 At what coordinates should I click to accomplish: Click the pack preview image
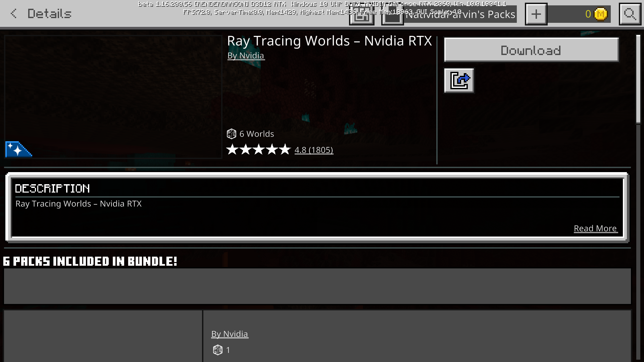[113, 97]
